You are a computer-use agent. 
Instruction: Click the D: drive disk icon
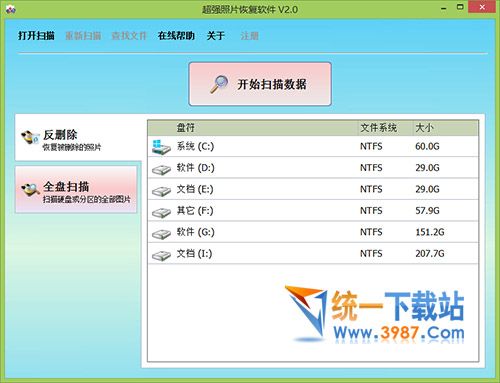click(161, 170)
